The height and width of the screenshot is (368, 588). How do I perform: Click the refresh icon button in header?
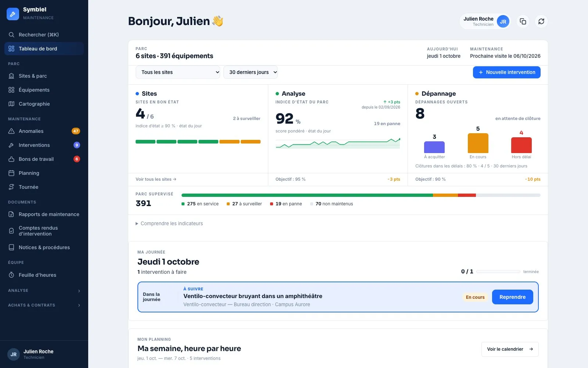pyautogui.click(x=541, y=21)
